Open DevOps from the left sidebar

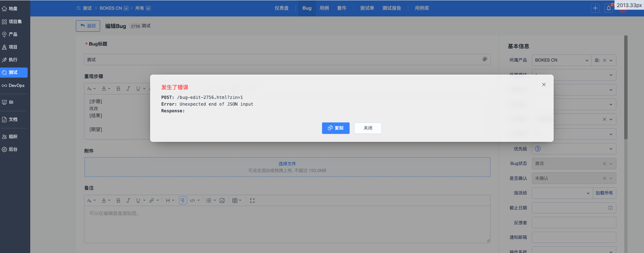click(13, 85)
